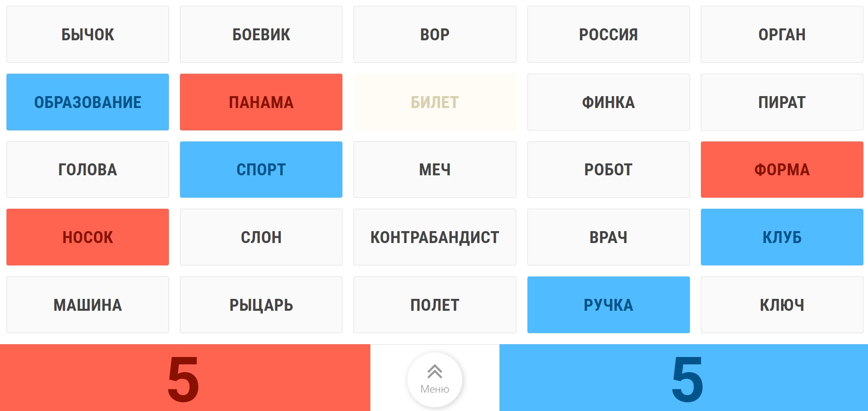Select the КОНТРАБАНДИСТ card
Image resolution: width=868 pixels, height=411 pixels.
[434, 237]
